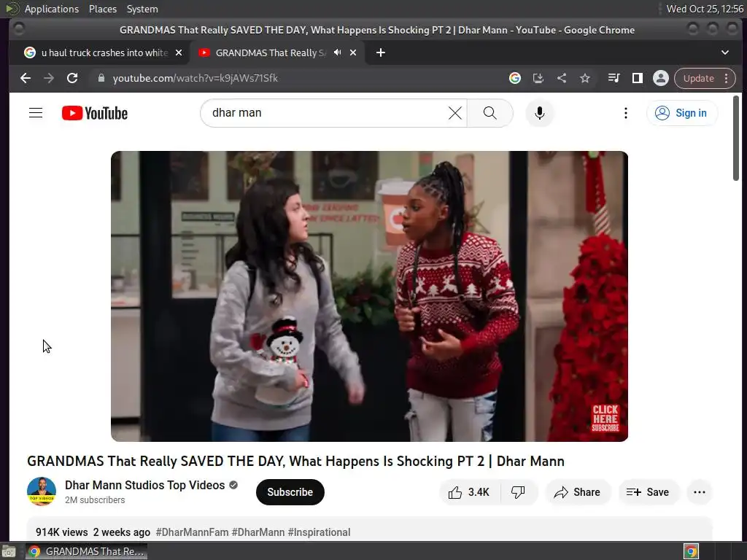The image size is (747, 560).
Task: Go to YouTube home via logo
Action: coord(95,113)
